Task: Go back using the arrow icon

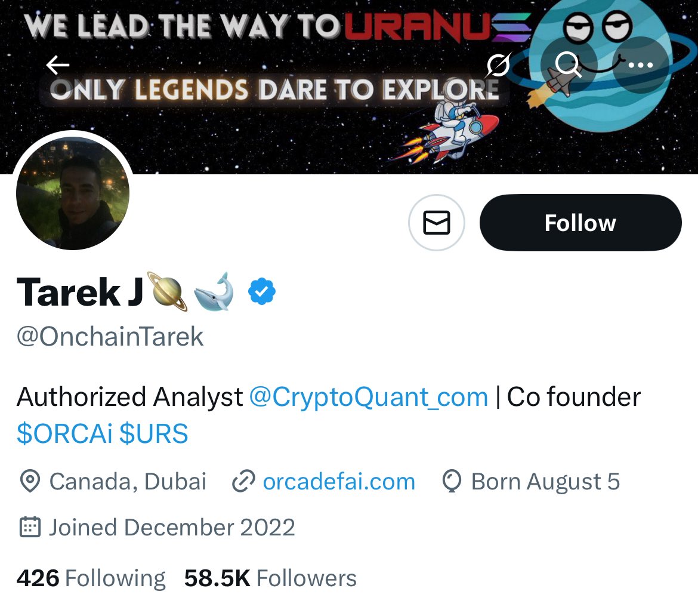Action: point(58,65)
